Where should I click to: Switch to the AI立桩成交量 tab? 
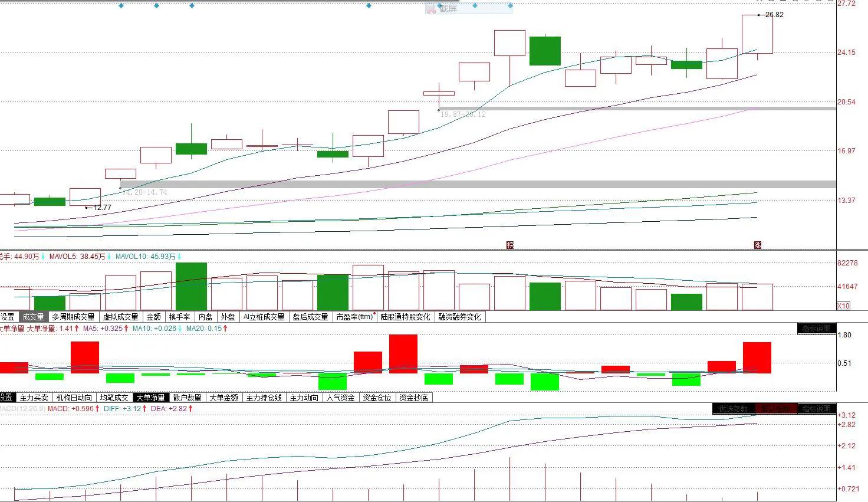pos(264,317)
